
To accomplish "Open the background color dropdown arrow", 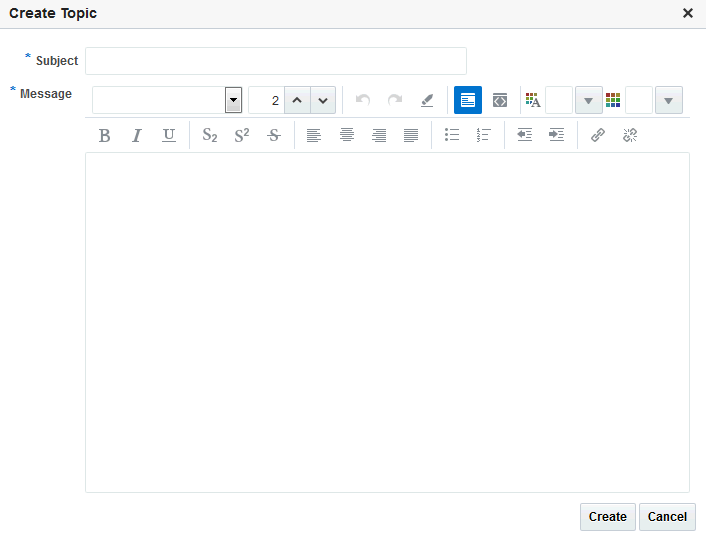I will click(x=669, y=100).
